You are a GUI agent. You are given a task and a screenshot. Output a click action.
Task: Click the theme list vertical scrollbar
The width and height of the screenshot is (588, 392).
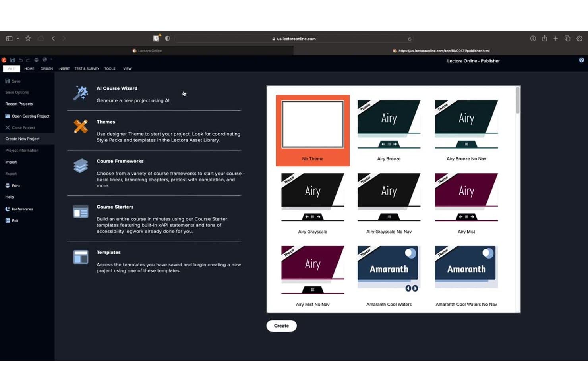(x=517, y=100)
